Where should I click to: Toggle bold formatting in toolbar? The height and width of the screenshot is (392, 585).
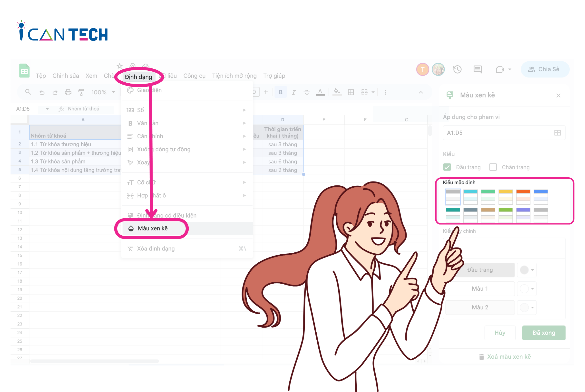click(280, 92)
